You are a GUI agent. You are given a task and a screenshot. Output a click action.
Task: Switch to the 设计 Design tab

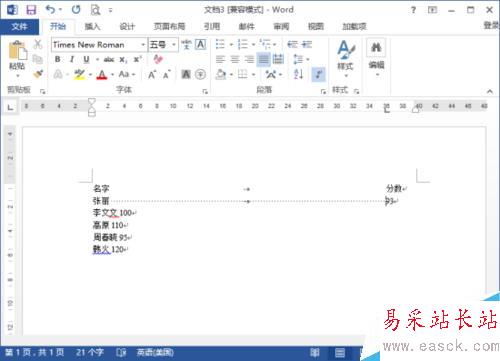[x=127, y=26]
